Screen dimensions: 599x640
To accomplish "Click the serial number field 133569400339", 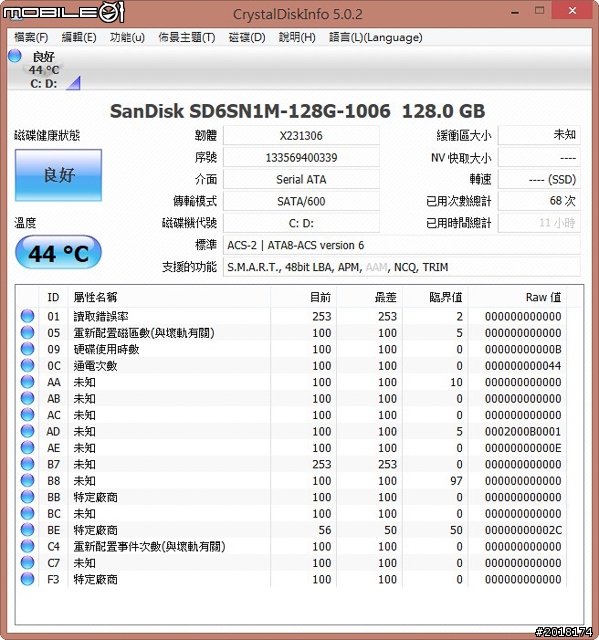I will 301,158.
